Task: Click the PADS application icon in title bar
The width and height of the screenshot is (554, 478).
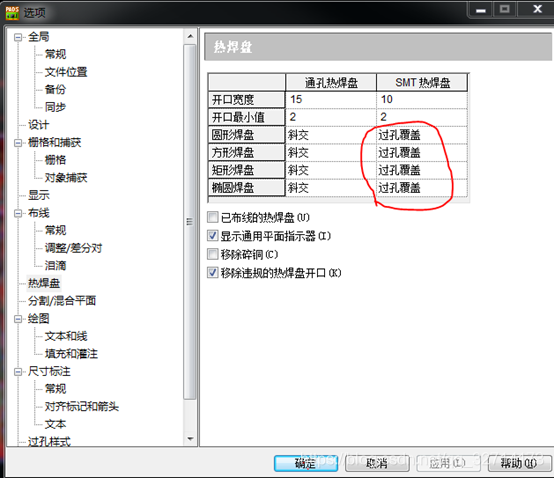Action: tap(12, 13)
